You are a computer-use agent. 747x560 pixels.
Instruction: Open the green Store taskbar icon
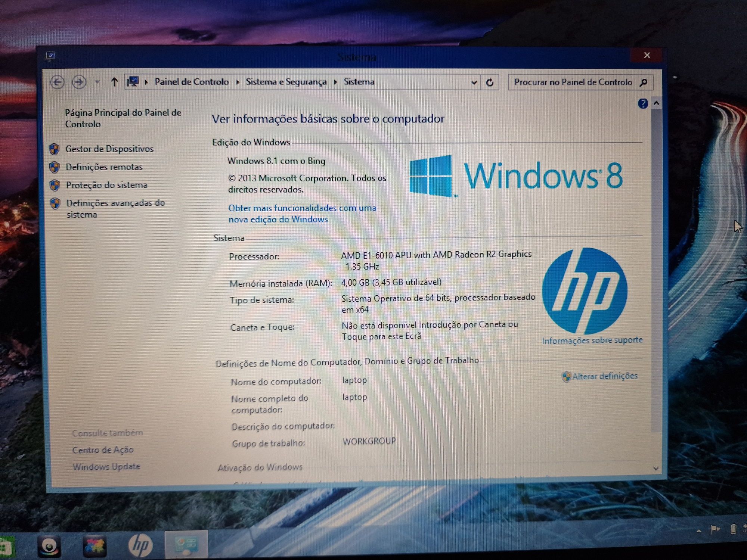[6, 547]
